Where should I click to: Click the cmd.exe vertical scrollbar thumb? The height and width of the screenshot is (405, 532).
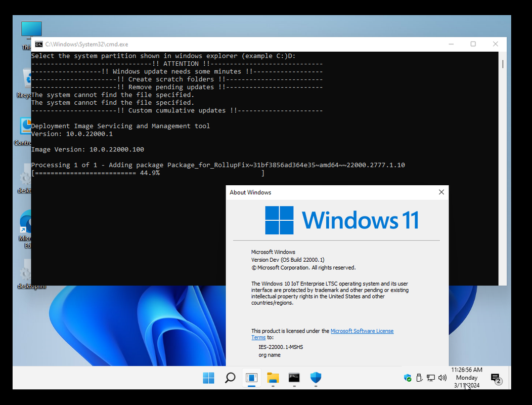tap(503, 64)
